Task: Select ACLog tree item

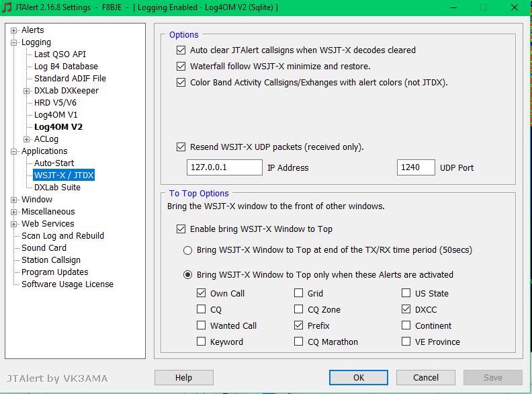Action: [46, 139]
